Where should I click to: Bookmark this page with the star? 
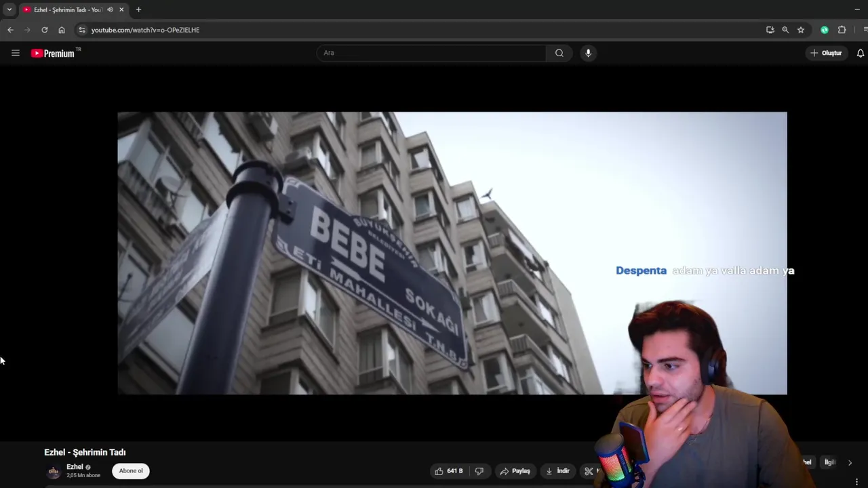[x=801, y=30]
